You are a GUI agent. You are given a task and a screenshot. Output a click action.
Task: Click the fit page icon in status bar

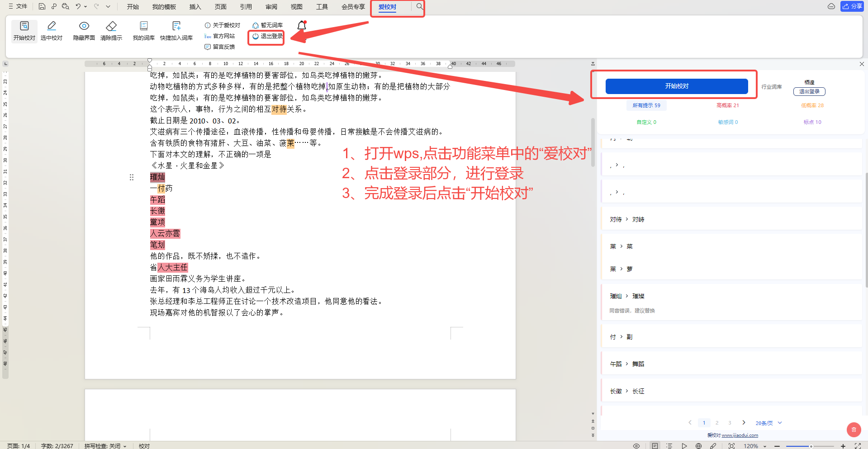731,446
